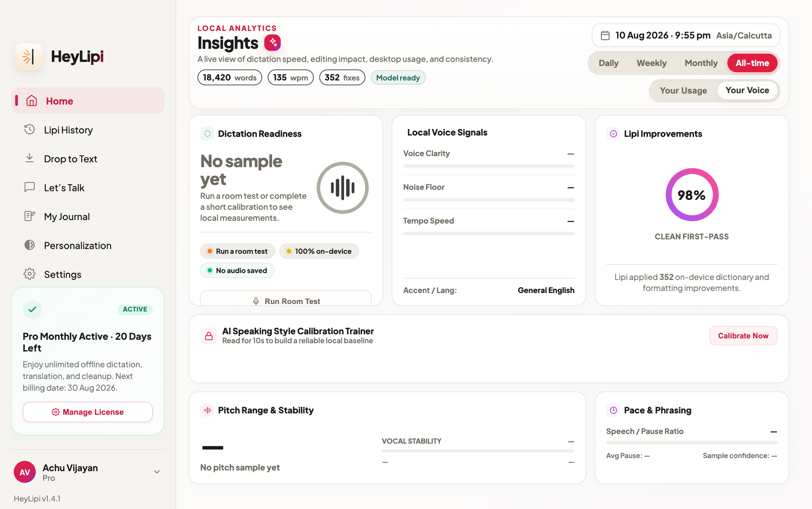Click the HeyLipi v1.4.1 version text
Image resolution: width=812 pixels, height=509 pixels.
tap(37, 498)
